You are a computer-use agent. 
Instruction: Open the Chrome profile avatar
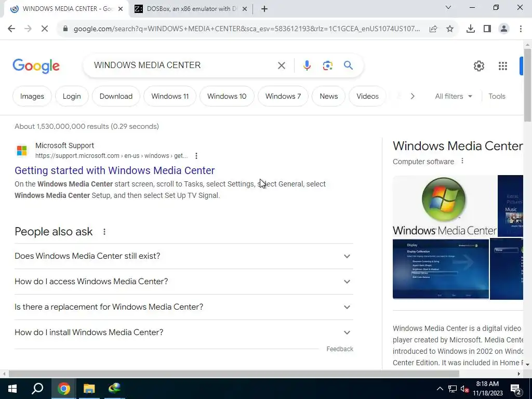point(504,29)
